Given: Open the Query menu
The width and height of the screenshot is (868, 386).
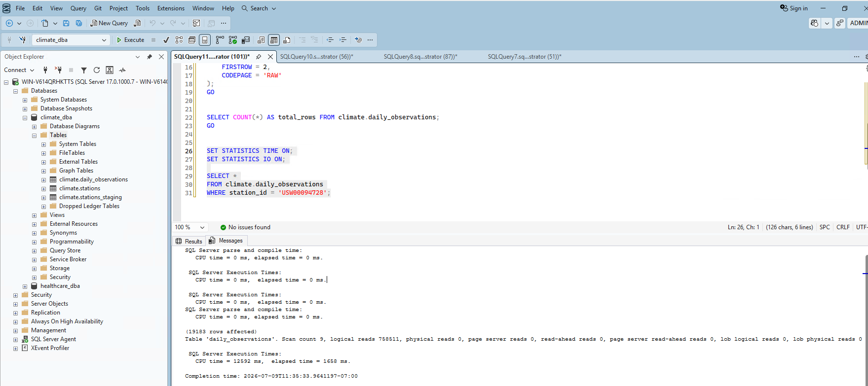Looking at the screenshot, I should point(78,8).
